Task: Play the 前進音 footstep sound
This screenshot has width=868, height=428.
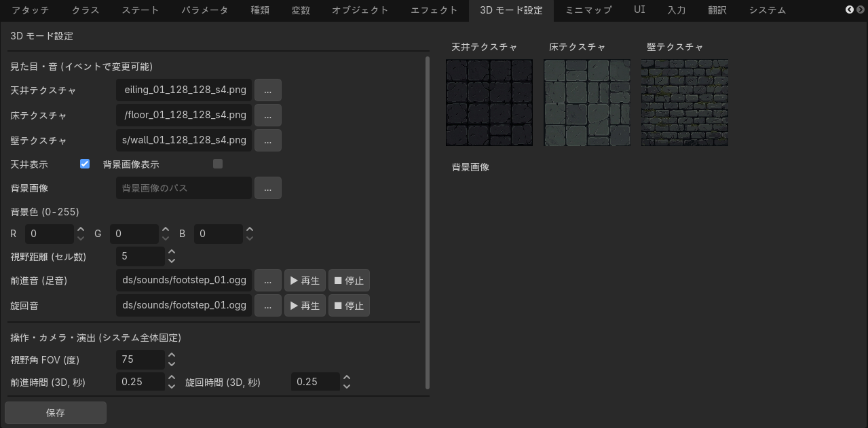Action: click(305, 280)
